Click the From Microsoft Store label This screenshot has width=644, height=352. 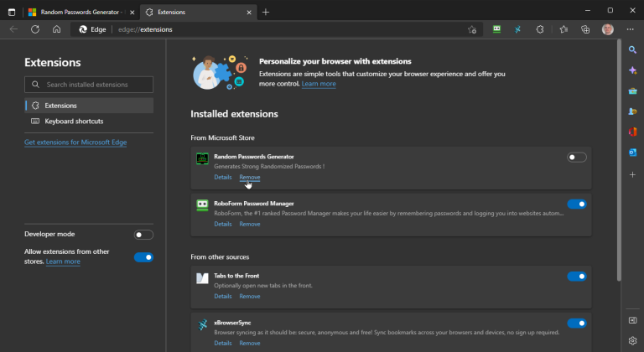click(x=222, y=137)
